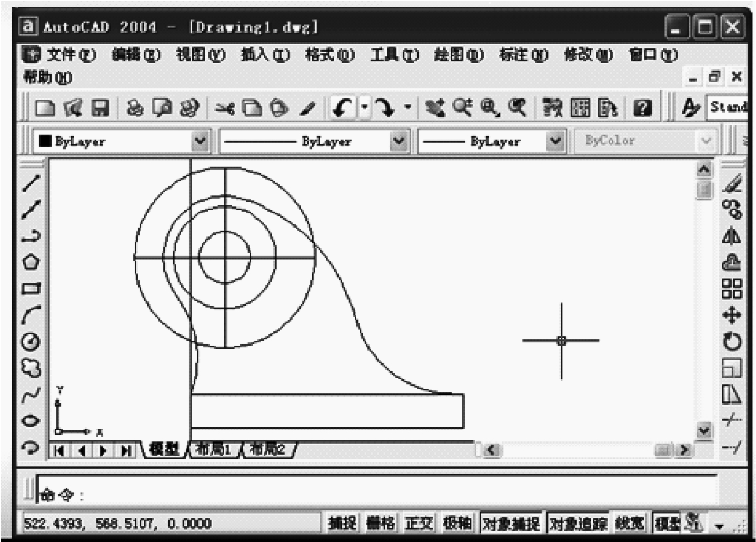756x542 pixels.
Task: Select the Spline tool
Action: click(x=31, y=395)
